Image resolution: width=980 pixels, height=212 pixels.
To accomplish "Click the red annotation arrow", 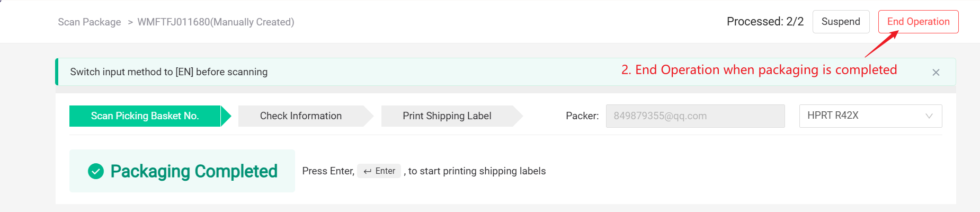I will click(x=881, y=45).
